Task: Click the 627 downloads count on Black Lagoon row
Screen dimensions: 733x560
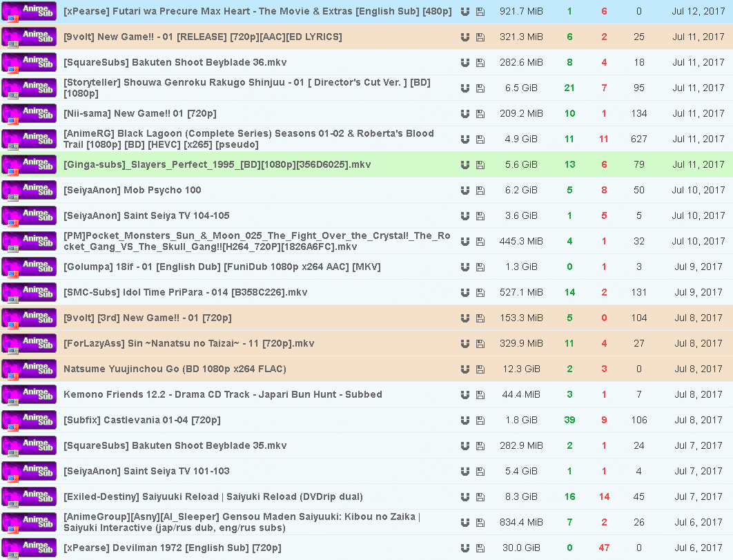Action: (639, 139)
